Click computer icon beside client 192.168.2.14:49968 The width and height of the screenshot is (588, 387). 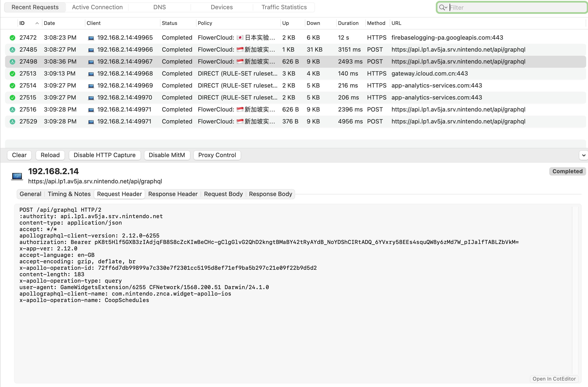coord(91,74)
